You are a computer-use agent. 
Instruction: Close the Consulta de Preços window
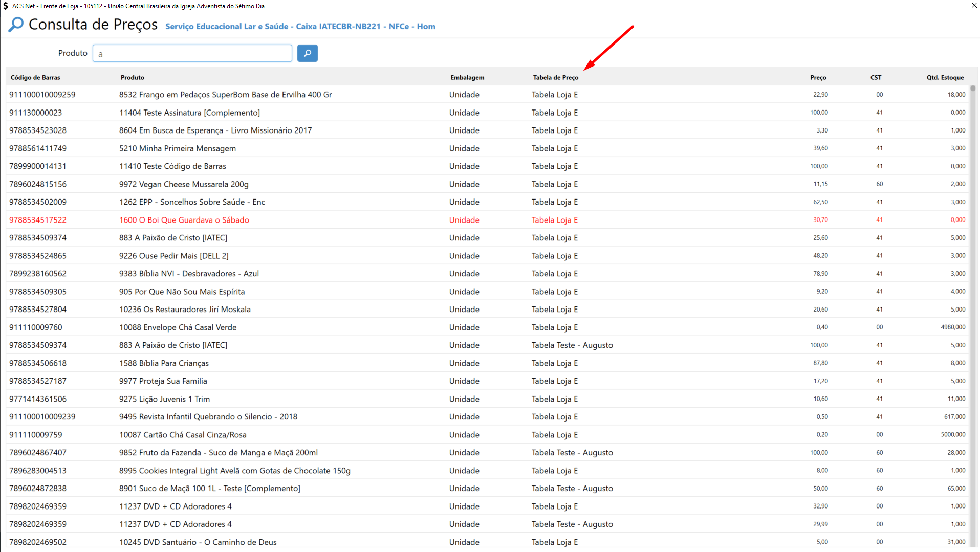pos(974,6)
